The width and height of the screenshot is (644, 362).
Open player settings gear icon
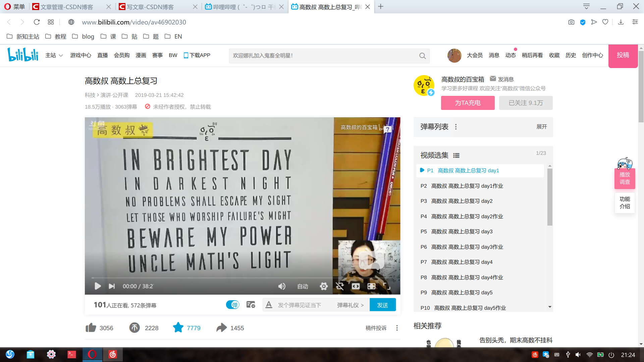point(324,286)
